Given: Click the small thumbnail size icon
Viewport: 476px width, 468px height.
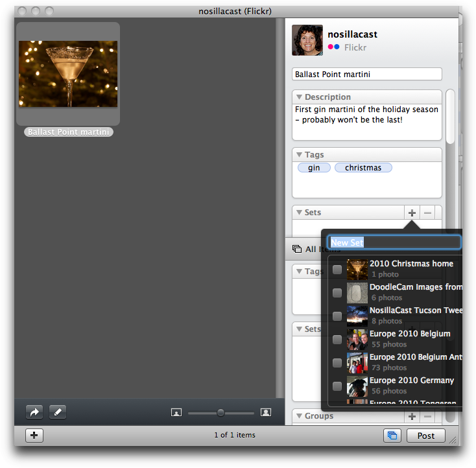Looking at the screenshot, I should (x=176, y=413).
